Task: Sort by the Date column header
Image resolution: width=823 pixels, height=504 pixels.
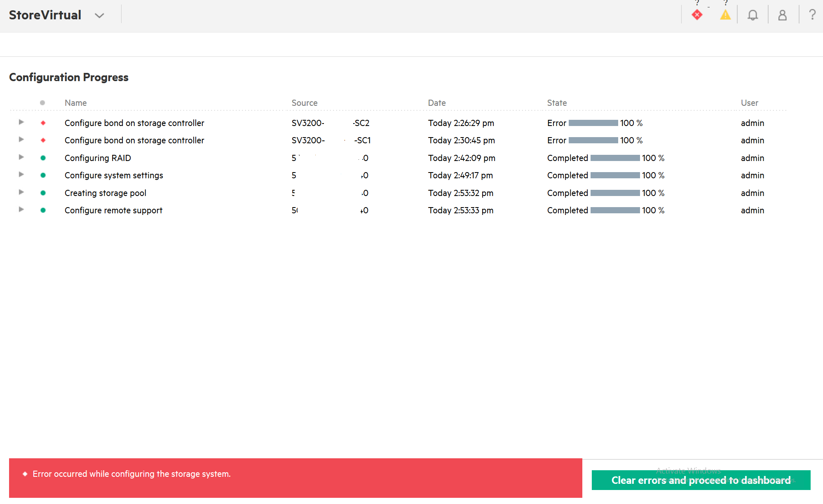Action: pos(437,103)
